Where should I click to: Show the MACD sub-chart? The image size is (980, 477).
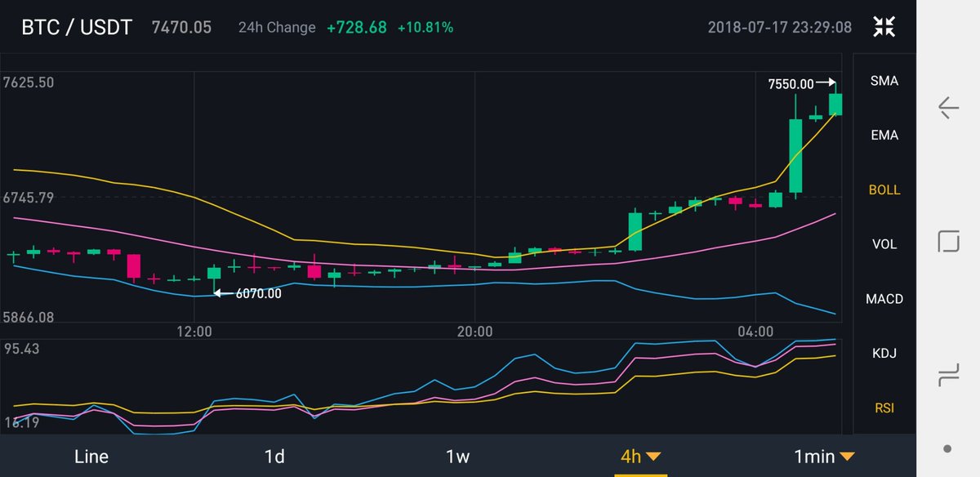884,299
